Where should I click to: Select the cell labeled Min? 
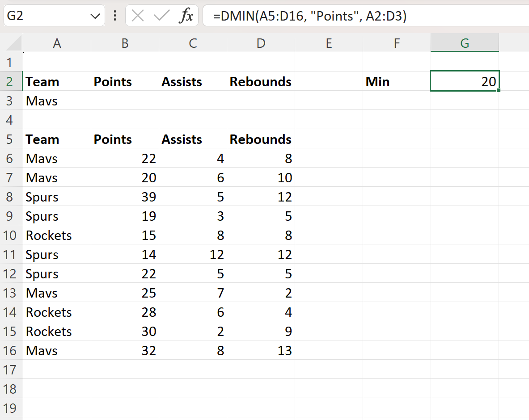(x=397, y=81)
